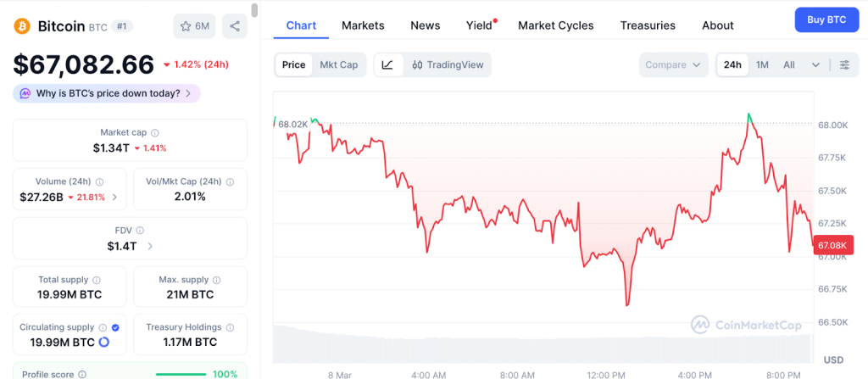Click the Market cap info icon
This screenshot has width=868, height=379.
(x=154, y=133)
